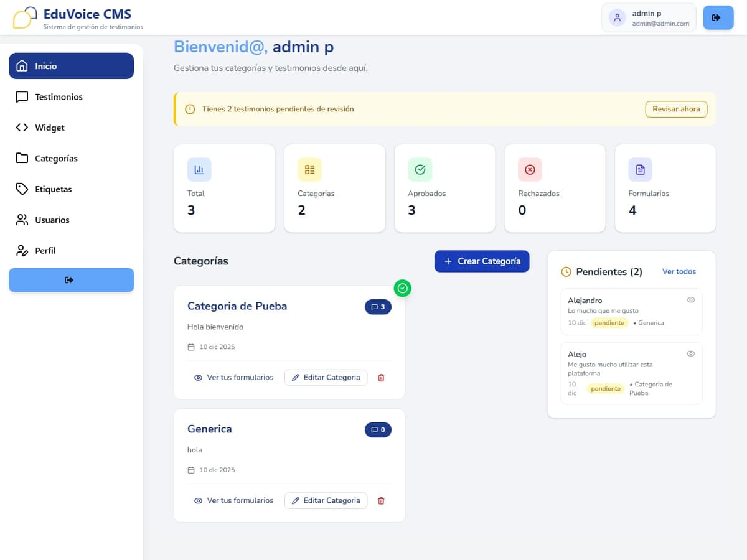Click the green check badge above Categoria de Pueba
Viewport: 747px width, 560px height.
(x=402, y=288)
